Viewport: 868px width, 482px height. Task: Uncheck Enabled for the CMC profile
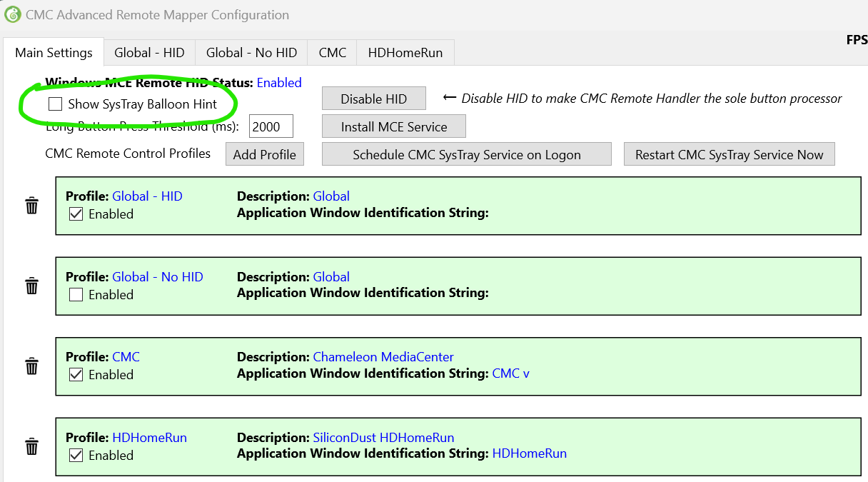76,374
